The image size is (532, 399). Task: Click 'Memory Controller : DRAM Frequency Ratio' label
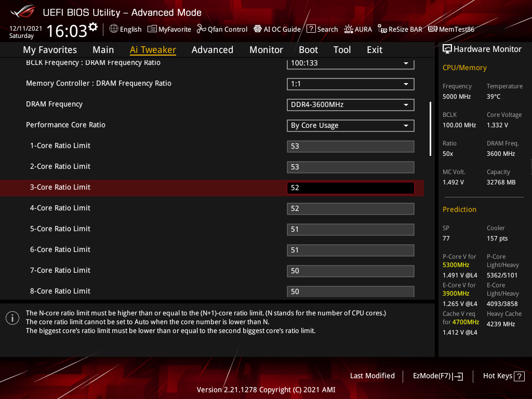[x=99, y=84]
